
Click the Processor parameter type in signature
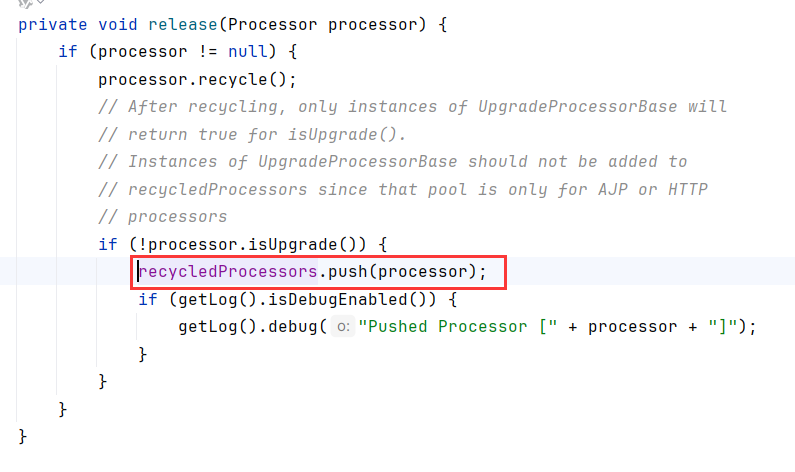click(272, 25)
